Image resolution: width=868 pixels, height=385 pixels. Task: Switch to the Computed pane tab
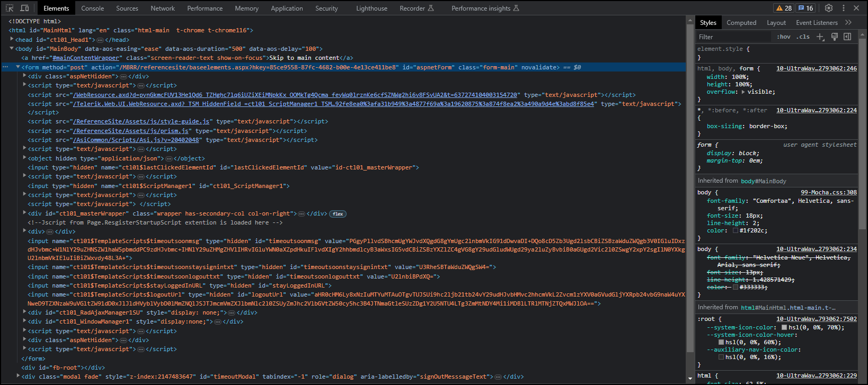[741, 22]
